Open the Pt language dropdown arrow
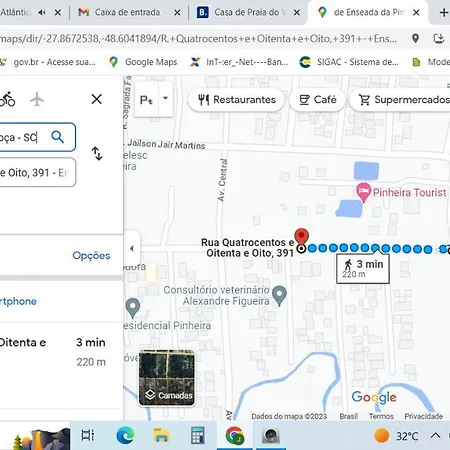The height and width of the screenshot is (450, 450). (165, 98)
